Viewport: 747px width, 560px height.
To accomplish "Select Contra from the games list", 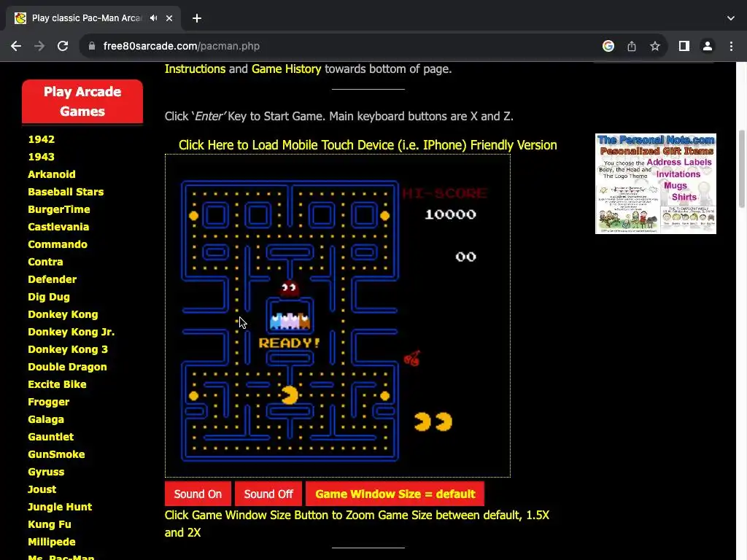I will [x=45, y=262].
